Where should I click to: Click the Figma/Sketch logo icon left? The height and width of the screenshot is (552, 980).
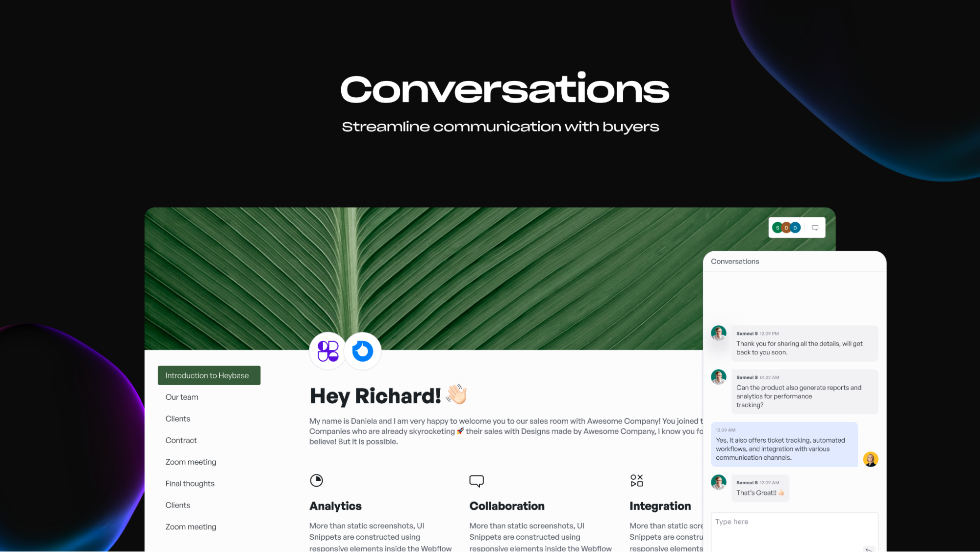tap(327, 350)
